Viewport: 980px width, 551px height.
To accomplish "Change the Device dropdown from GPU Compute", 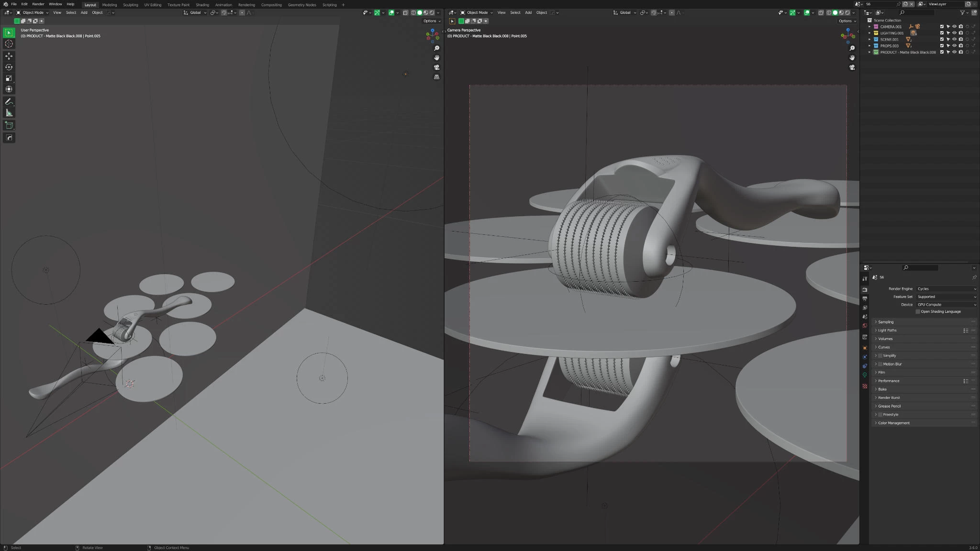I will point(946,304).
